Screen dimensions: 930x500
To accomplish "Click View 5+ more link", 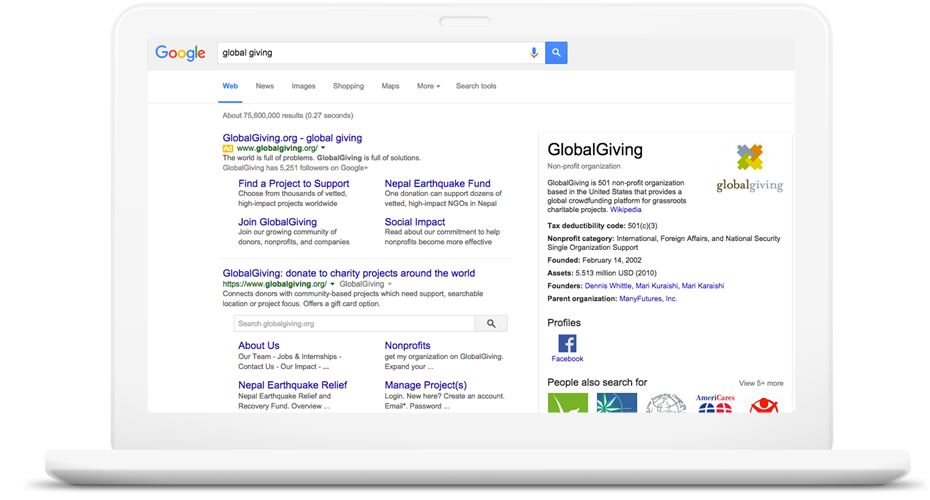I will point(761,383).
